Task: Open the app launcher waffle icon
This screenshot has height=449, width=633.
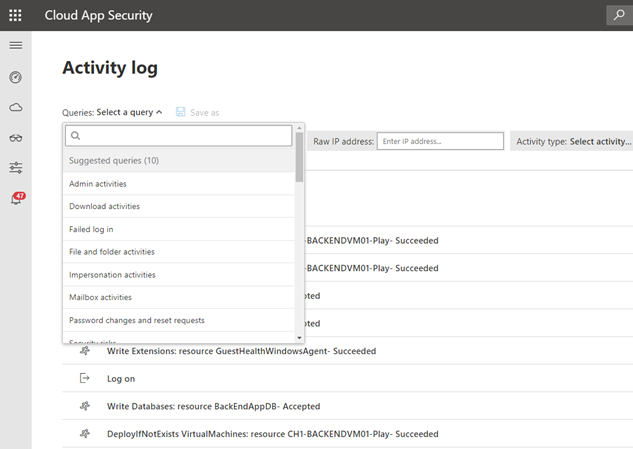Action: [15, 15]
